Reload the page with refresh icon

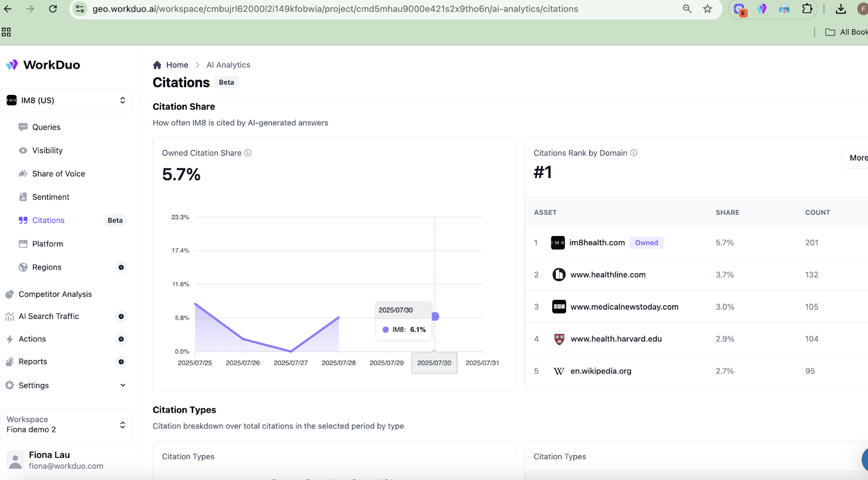tap(53, 9)
